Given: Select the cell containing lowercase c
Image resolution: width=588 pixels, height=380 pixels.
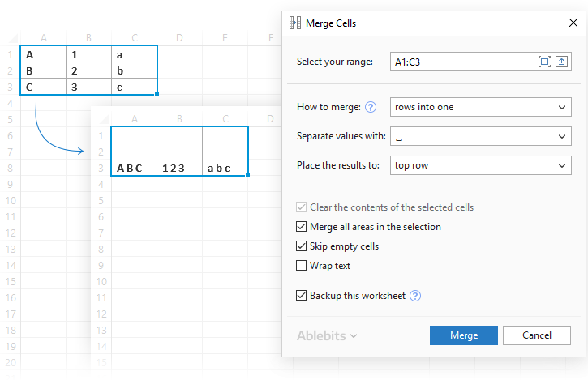Looking at the screenshot, I should 134,87.
